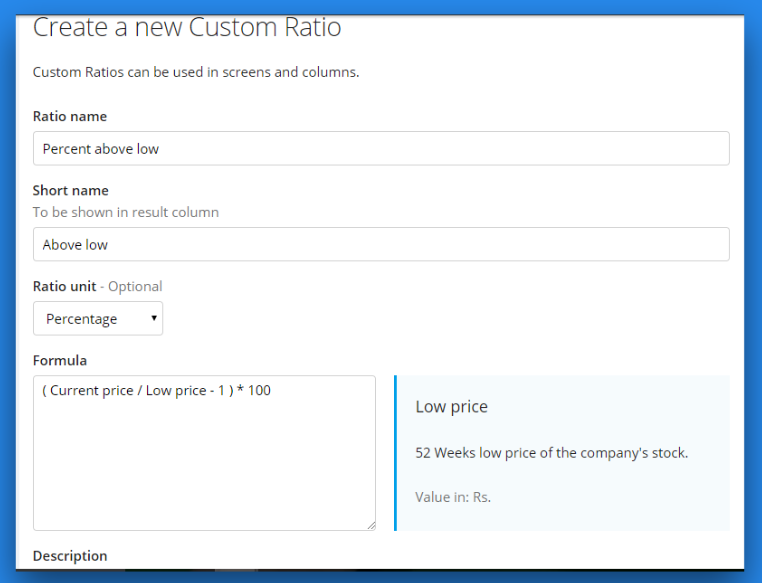Click the "Short name" field label
This screenshot has width=762, height=583.
click(x=71, y=191)
